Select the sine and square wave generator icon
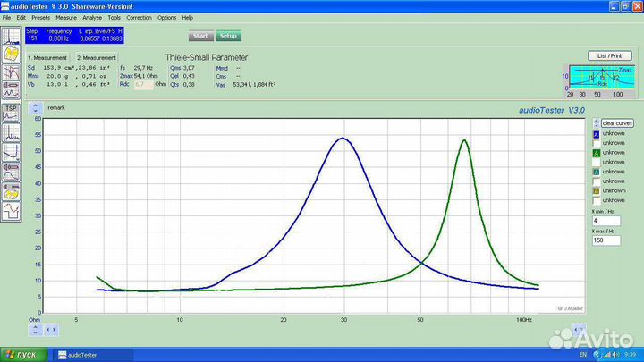Image resolution: width=644 pixels, height=362 pixels. click(11, 212)
